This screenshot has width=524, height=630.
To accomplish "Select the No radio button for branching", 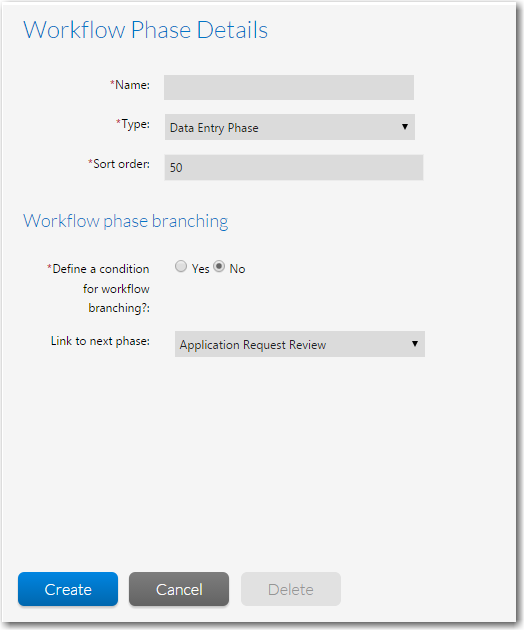I will (219, 266).
